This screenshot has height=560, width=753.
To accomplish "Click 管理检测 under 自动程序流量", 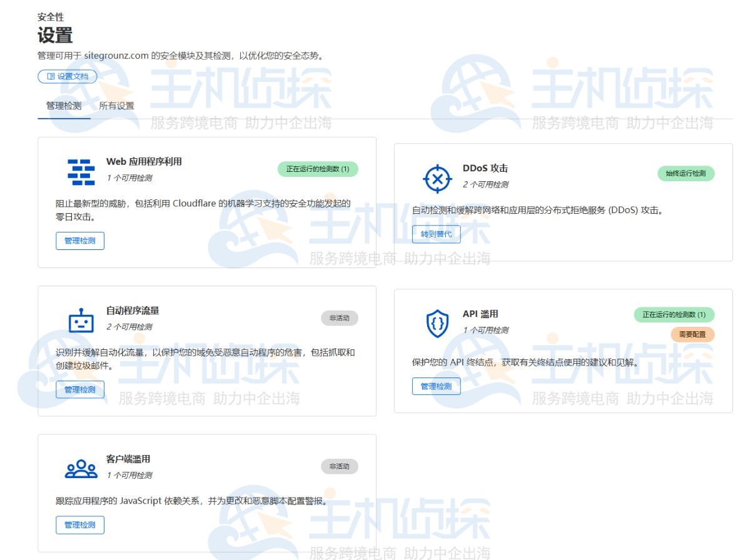I will pos(80,389).
